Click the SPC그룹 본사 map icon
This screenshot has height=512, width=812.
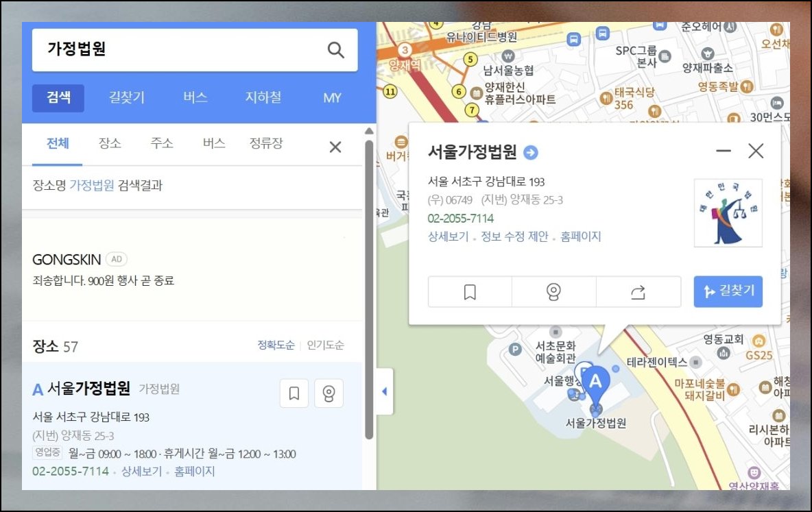(665, 56)
